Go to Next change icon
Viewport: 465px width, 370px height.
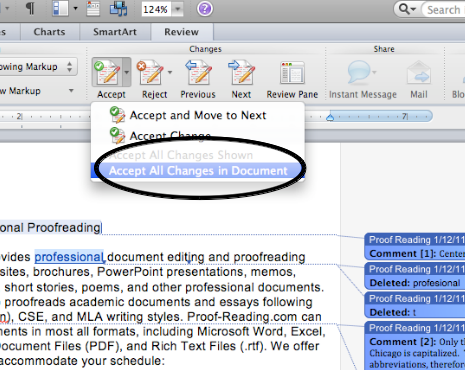click(241, 72)
